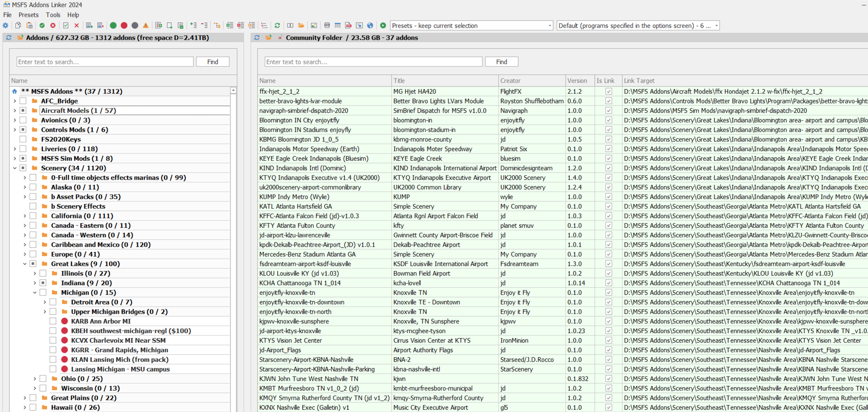Screen dimensions: 868x412
Task: Click the green play button toolbar icon
Action: pyautogui.click(x=383, y=25)
